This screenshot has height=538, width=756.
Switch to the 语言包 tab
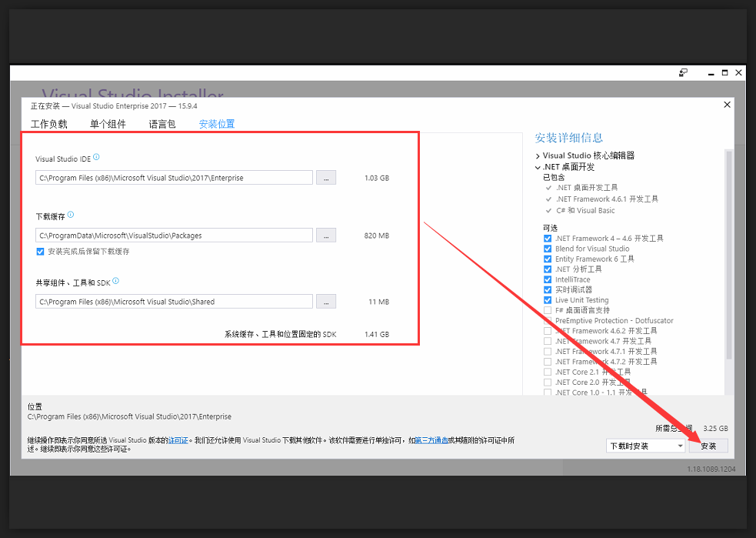click(162, 124)
